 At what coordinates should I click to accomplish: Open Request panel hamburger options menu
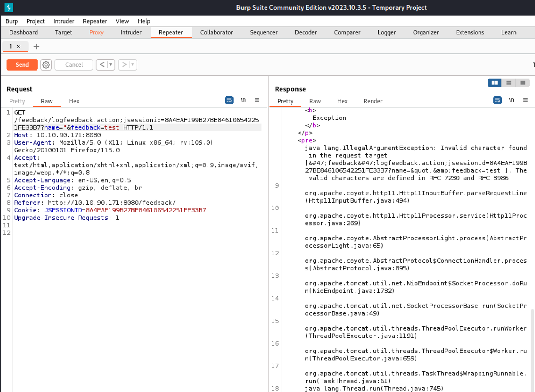[257, 100]
